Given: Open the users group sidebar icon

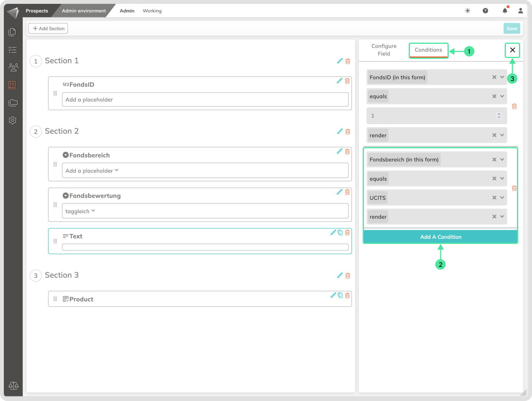Looking at the screenshot, I should pos(13,67).
